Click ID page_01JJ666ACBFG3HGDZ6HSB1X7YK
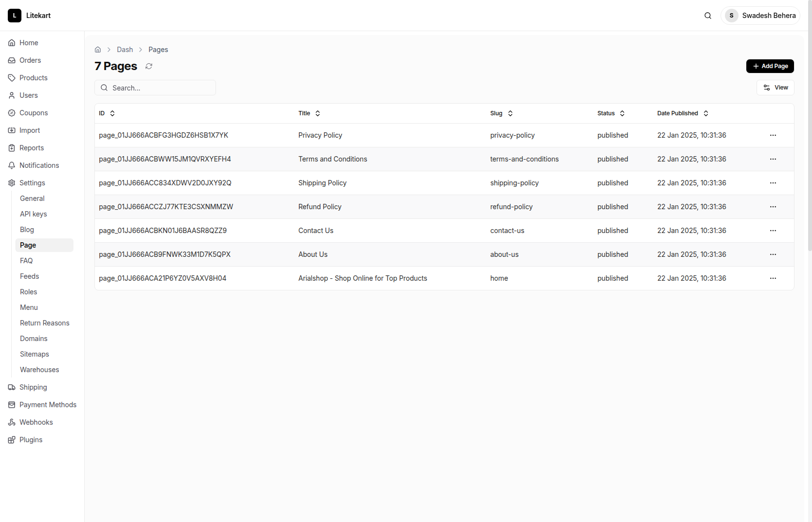812x522 pixels. coord(163,135)
